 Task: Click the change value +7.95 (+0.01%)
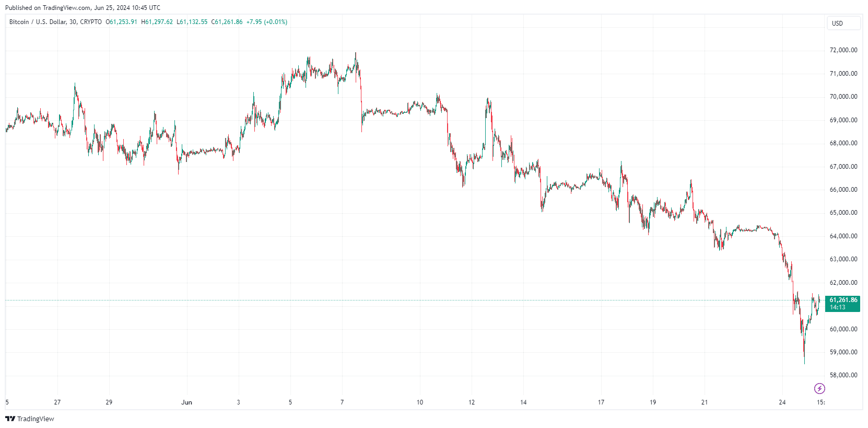(x=267, y=22)
